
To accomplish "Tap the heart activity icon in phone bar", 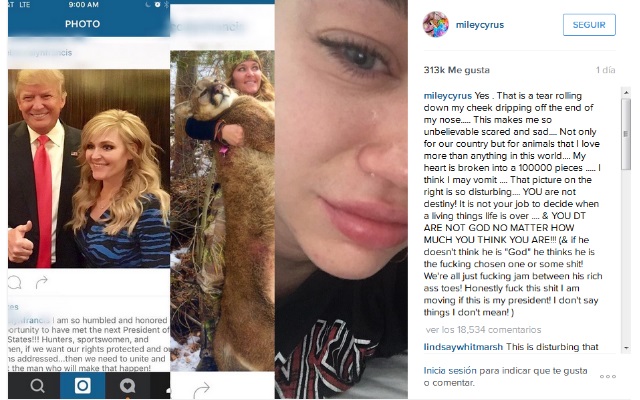I will click(127, 386).
